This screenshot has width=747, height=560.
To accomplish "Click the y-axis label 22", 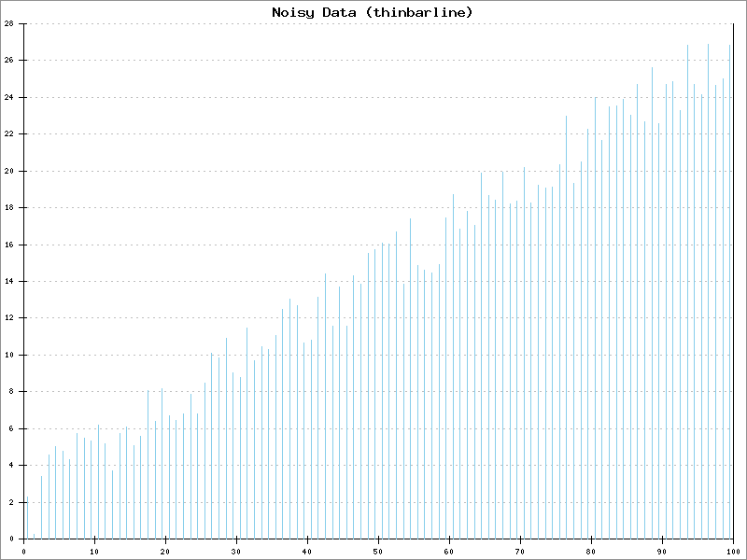I will 8,133.
